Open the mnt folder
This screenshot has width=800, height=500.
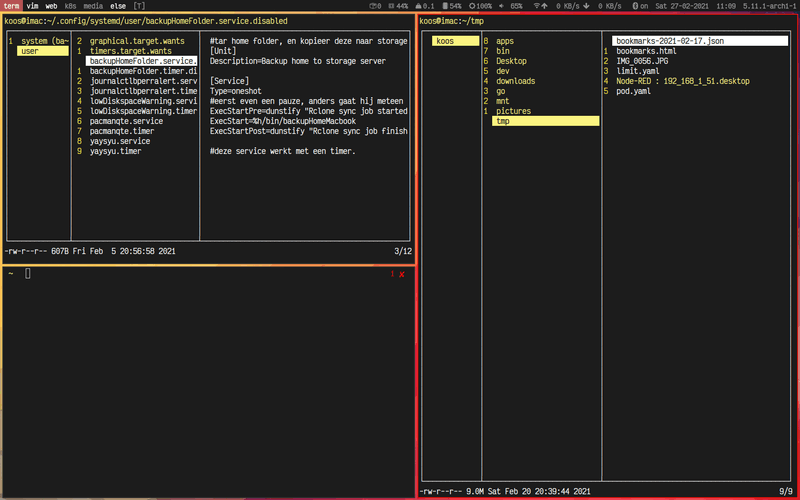(x=503, y=101)
